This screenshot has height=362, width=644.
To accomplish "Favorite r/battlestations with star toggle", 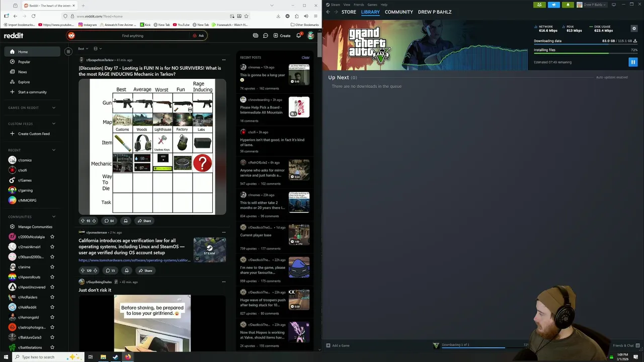I will tap(52, 347).
